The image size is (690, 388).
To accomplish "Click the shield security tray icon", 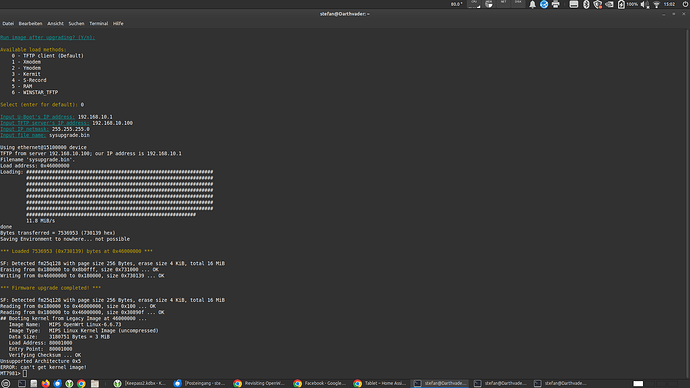I will pyautogui.click(x=597, y=4).
